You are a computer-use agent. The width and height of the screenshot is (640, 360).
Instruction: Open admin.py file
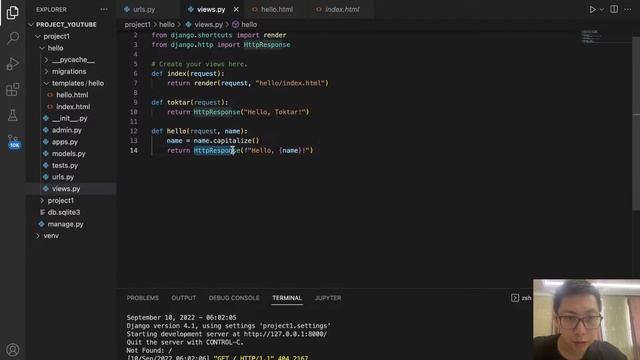pos(67,130)
